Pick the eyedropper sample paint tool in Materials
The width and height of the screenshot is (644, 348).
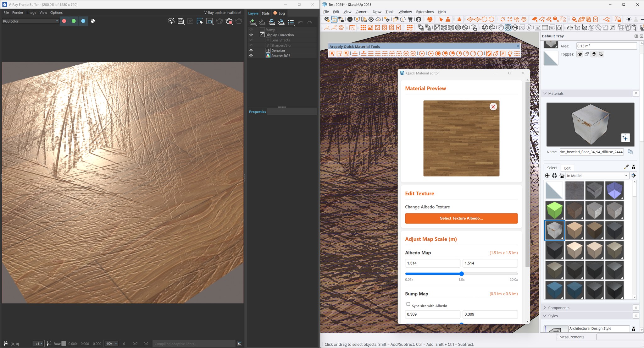[x=626, y=167]
